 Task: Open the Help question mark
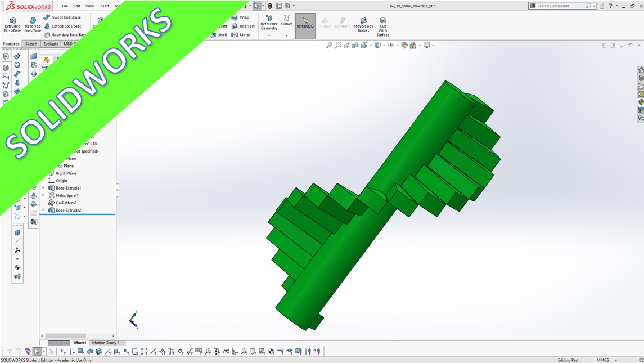click(x=610, y=6)
